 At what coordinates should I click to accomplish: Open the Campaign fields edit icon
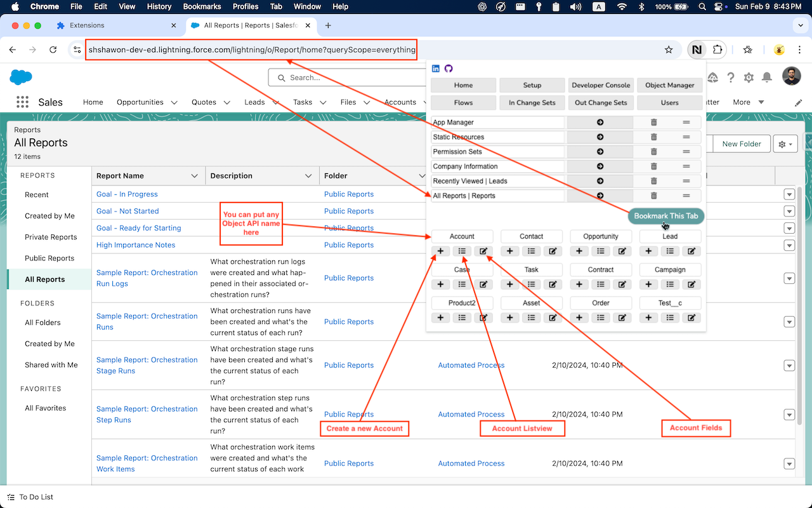click(691, 284)
